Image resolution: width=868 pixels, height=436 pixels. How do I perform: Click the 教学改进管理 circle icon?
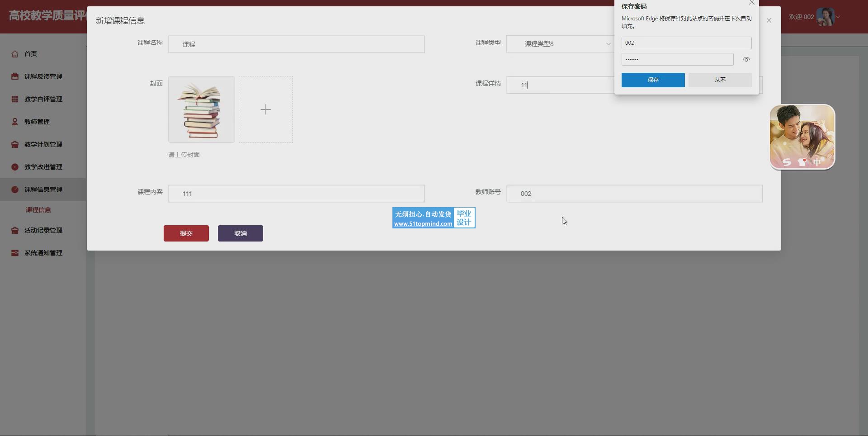15,167
